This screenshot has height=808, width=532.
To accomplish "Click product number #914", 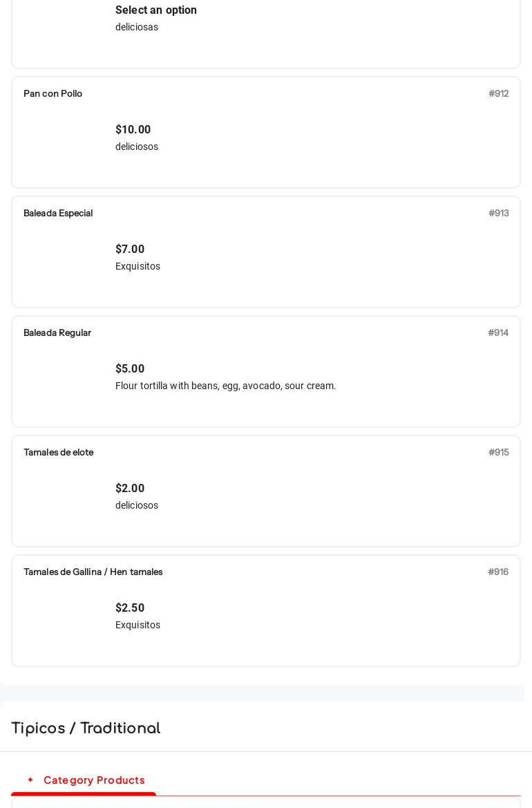I will pos(498,332).
